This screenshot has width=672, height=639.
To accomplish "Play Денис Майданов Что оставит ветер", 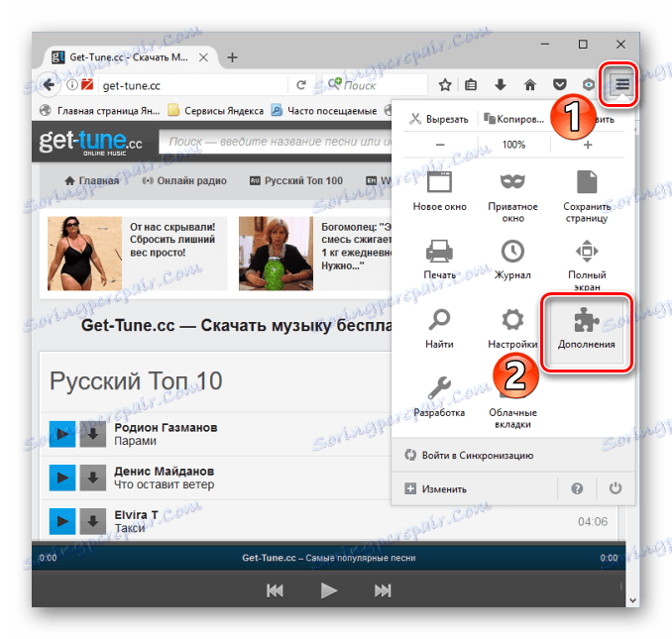I will click(x=62, y=478).
